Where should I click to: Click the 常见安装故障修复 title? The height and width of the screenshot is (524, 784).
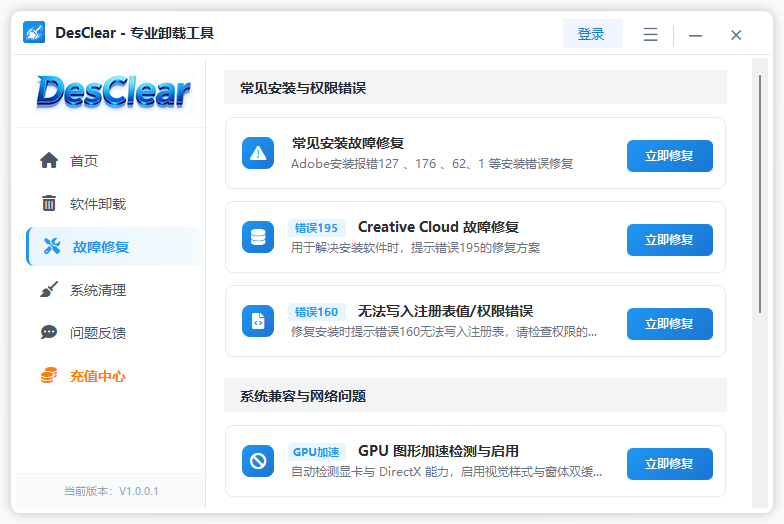348,144
